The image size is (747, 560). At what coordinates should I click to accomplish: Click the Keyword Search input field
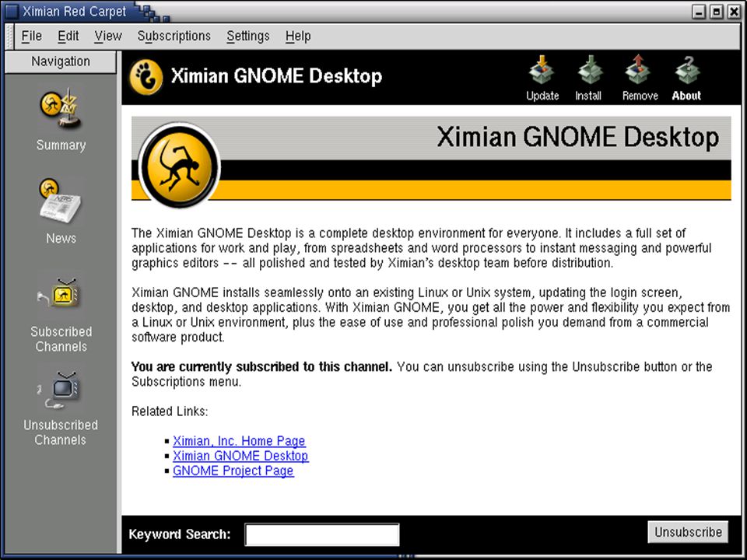pos(322,534)
